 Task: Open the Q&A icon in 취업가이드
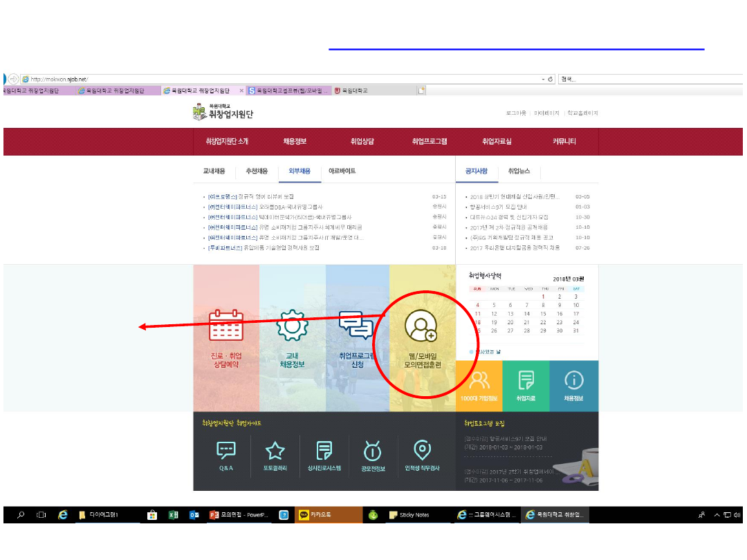(226, 452)
